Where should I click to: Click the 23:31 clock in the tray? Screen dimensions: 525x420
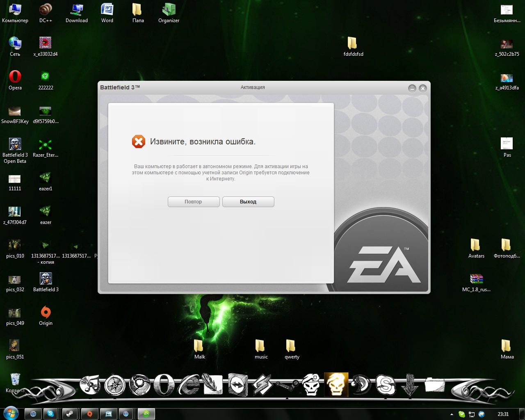[503, 414]
